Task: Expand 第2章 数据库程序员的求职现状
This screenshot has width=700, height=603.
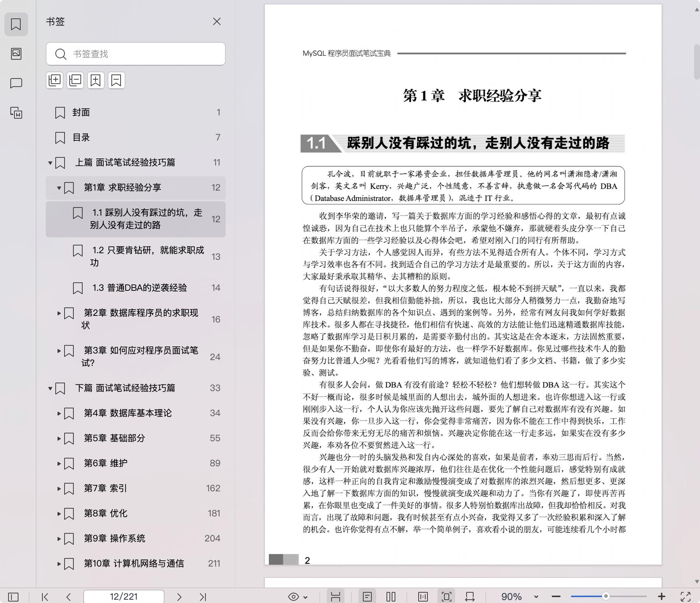Action: pos(59,313)
